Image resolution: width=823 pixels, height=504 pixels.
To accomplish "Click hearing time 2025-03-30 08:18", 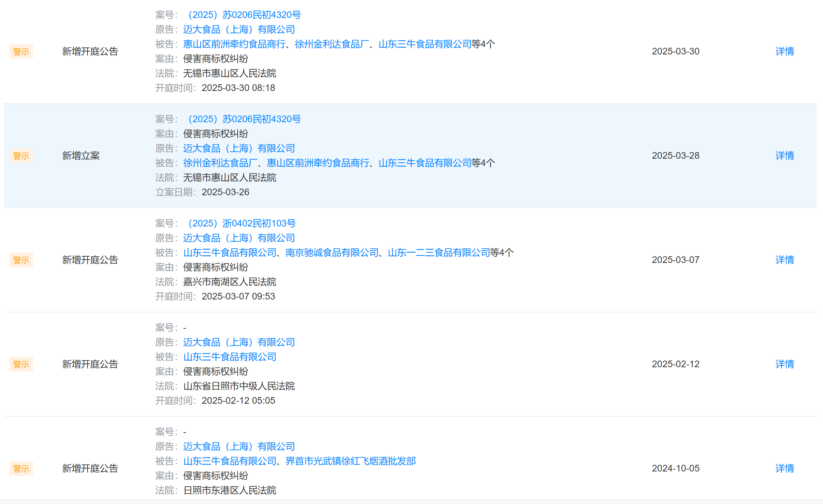I will coord(238,88).
